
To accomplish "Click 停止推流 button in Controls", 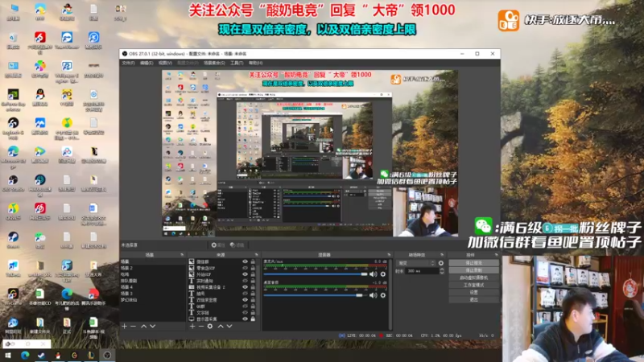I will pos(473,263).
